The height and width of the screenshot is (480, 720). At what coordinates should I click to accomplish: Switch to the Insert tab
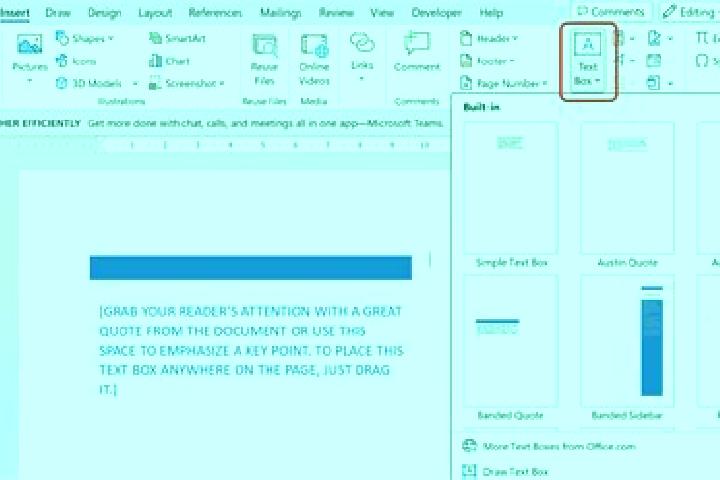pos(14,13)
